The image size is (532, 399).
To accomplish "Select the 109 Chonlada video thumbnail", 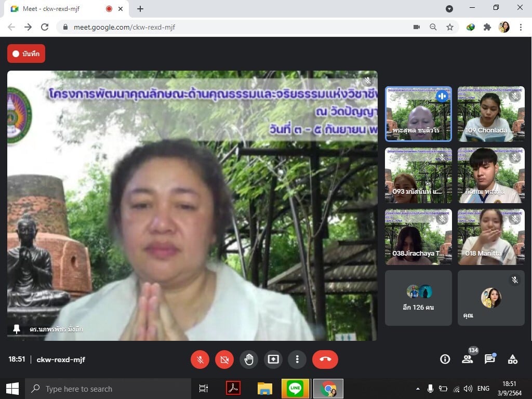I will [491, 114].
